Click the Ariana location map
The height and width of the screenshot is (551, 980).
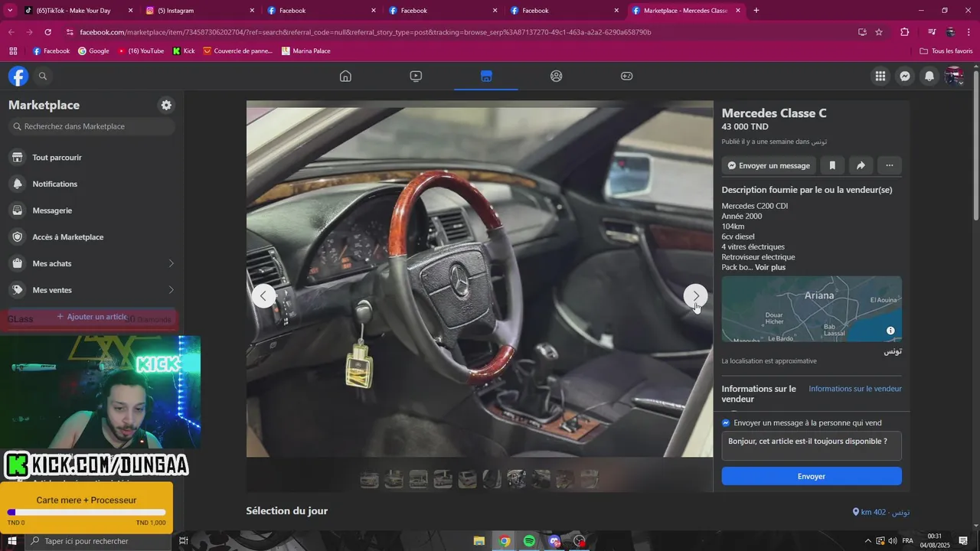pos(812,309)
